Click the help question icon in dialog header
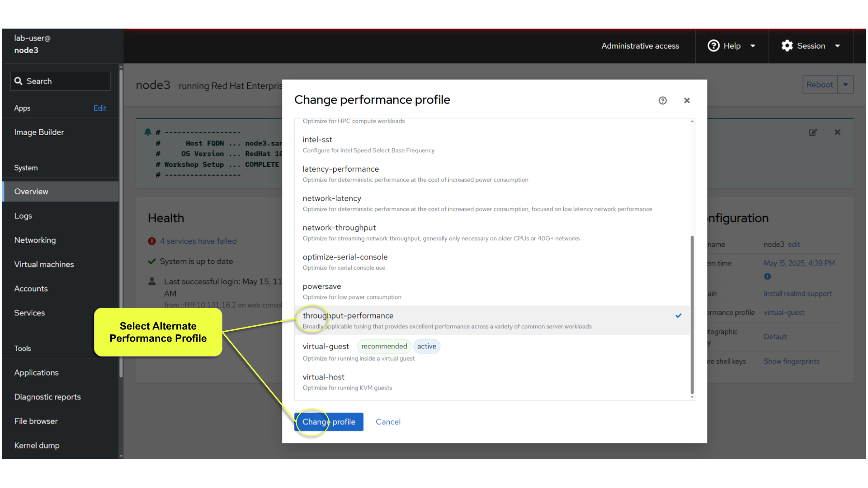Screen dimensions: 868x488 click(x=662, y=100)
